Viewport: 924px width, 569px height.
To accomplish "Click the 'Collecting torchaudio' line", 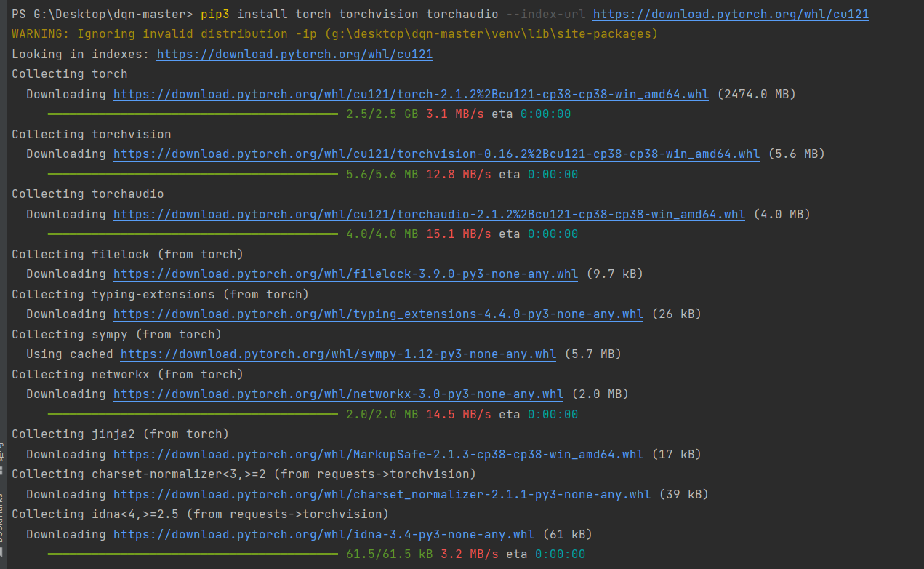I will 88,194.
